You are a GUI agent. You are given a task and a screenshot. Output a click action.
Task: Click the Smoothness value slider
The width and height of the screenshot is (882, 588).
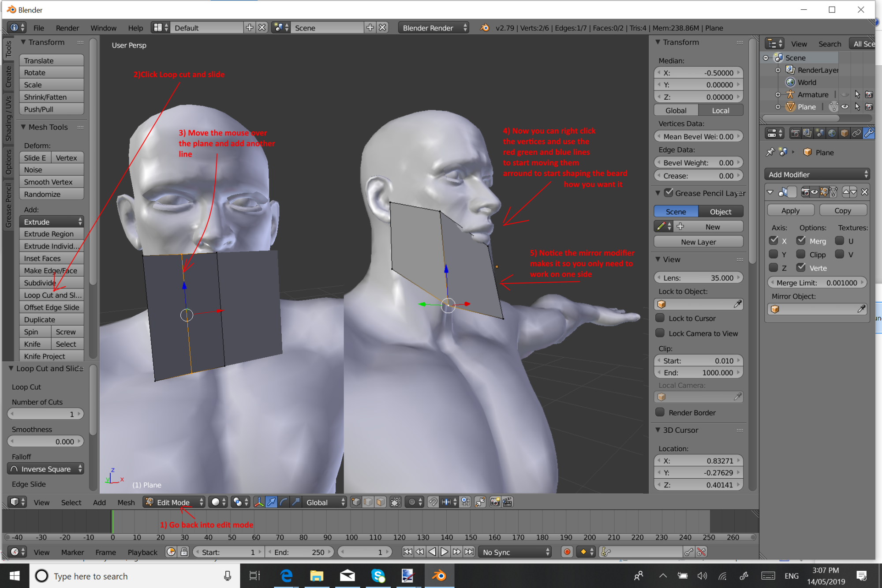pos(45,441)
